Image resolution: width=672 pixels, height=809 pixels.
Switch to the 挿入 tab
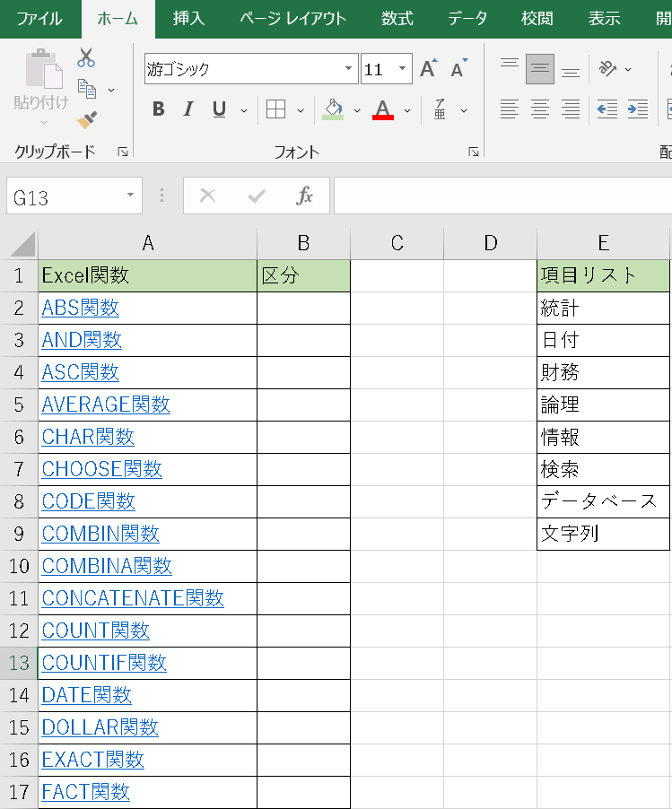point(188,19)
